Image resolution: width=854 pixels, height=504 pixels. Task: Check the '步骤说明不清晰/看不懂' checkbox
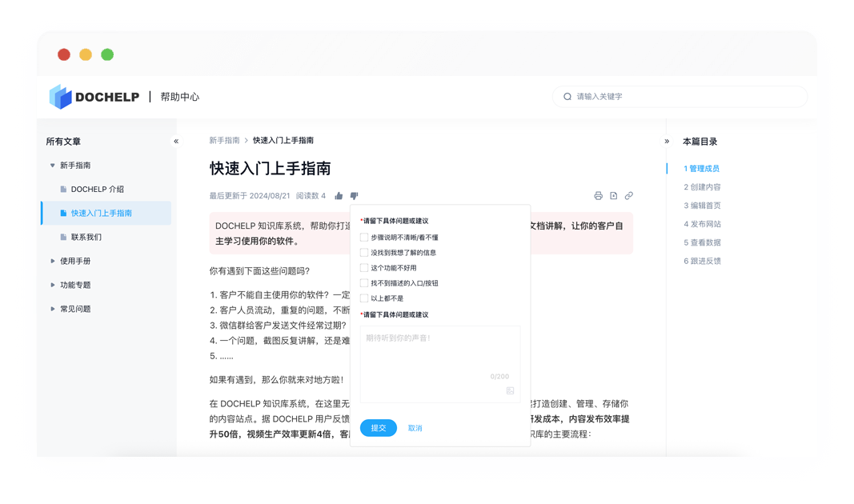(x=364, y=238)
